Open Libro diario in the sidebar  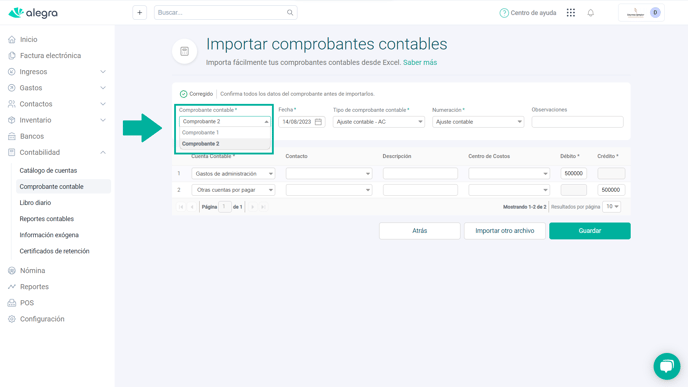pyautogui.click(x=35, y=203)
